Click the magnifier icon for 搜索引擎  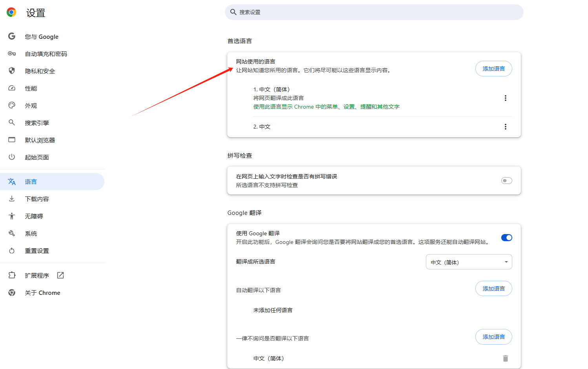12,123
